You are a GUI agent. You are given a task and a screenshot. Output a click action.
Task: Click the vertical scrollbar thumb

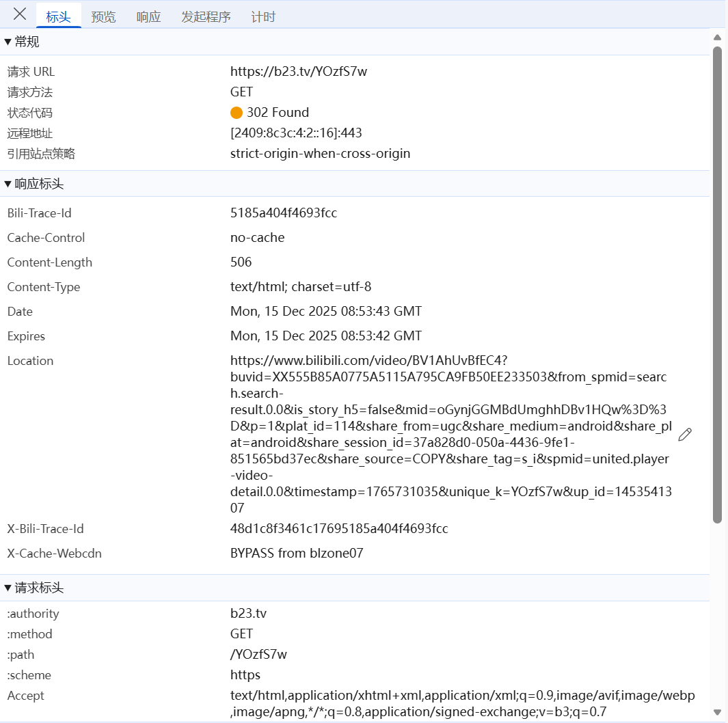click(x=717, y=284)
